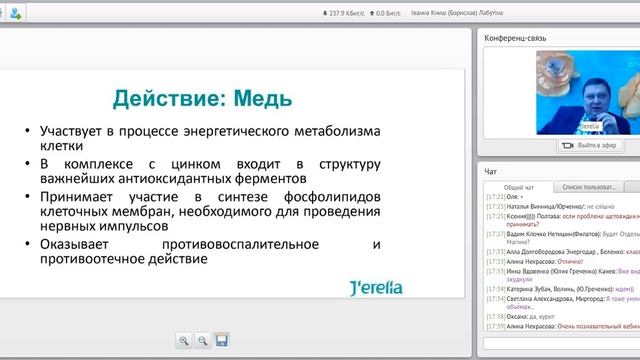Screen dimensions: 640x360
Task: Click the Вадим Клочко chat message
Action: point(563,238)
